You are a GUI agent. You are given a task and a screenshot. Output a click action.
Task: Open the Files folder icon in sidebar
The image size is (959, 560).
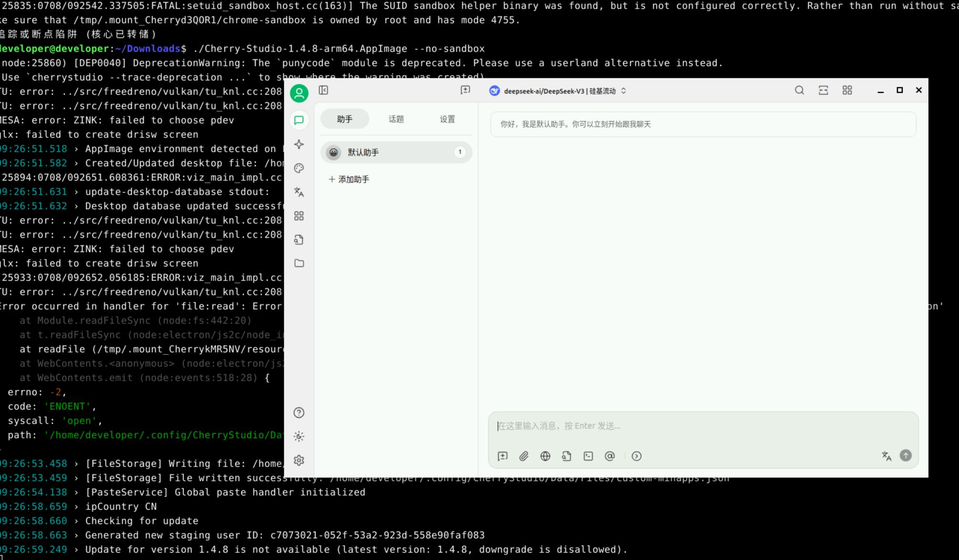click(299, 263)
